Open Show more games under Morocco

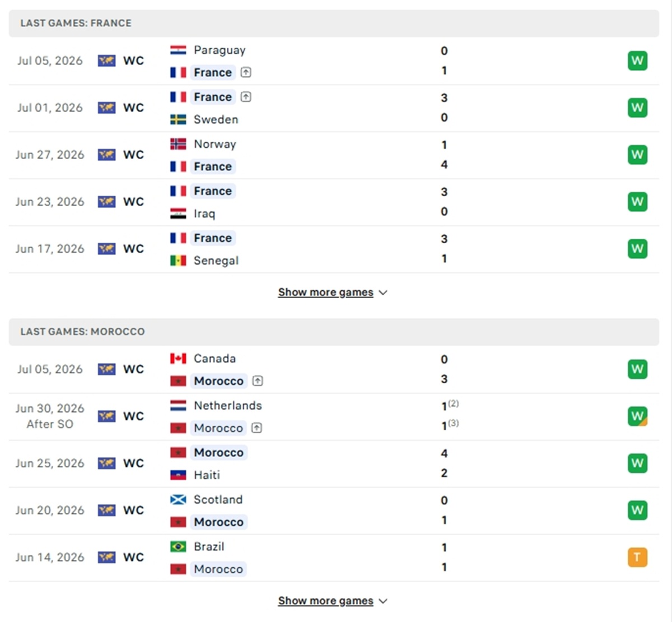[x=325, y=601]
